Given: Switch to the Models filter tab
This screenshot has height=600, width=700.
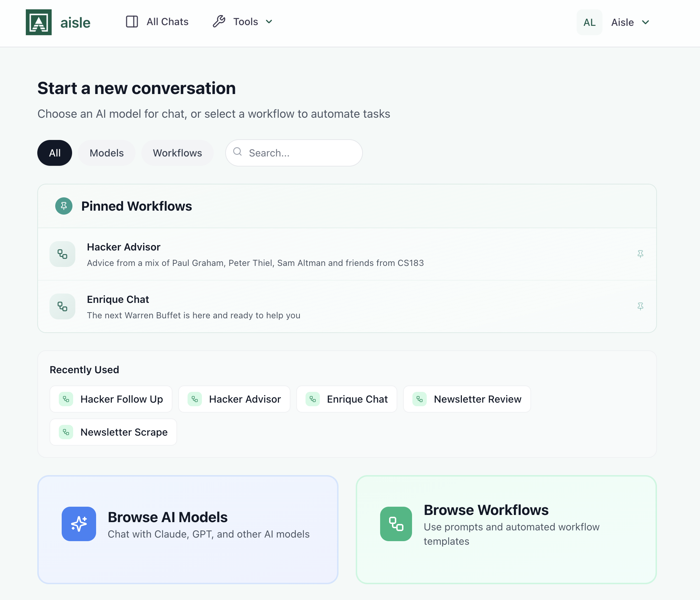Looking at the screenshot, I should (106, 153).
